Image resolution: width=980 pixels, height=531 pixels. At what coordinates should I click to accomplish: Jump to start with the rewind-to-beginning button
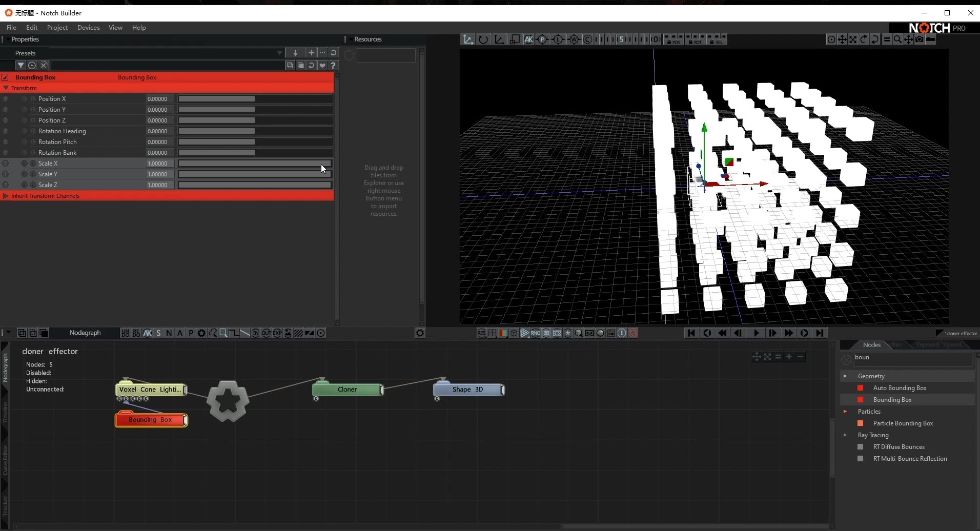click(x=691, y=333)
